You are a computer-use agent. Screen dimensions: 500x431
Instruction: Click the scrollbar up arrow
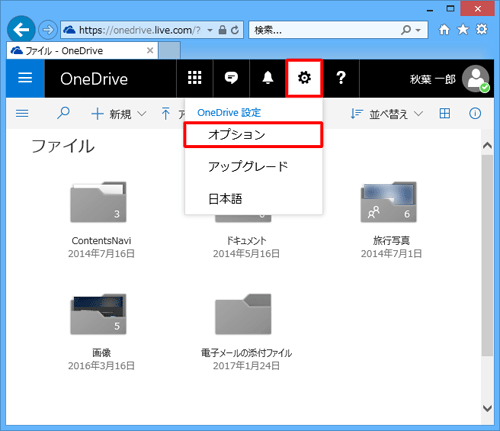tap(487, 145)
